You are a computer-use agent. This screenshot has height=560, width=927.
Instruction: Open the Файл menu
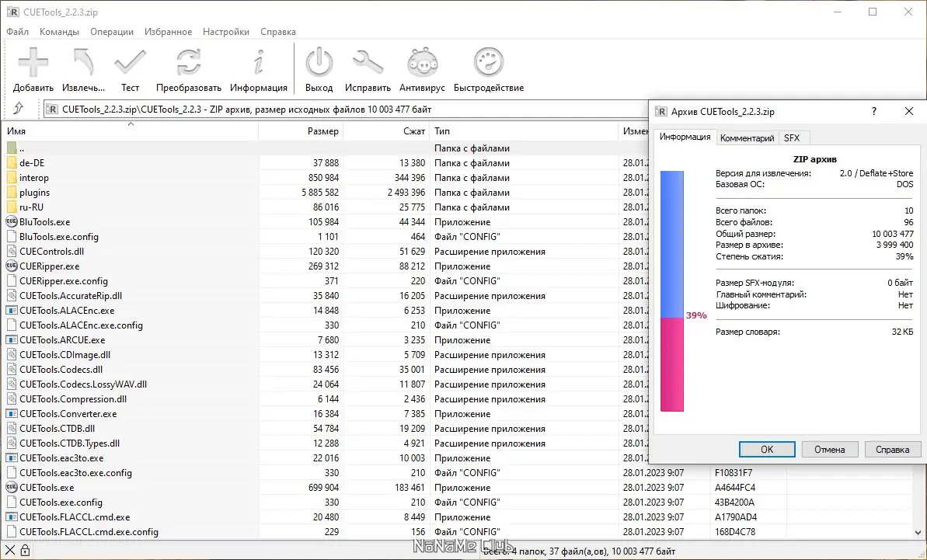pos(18,32)
